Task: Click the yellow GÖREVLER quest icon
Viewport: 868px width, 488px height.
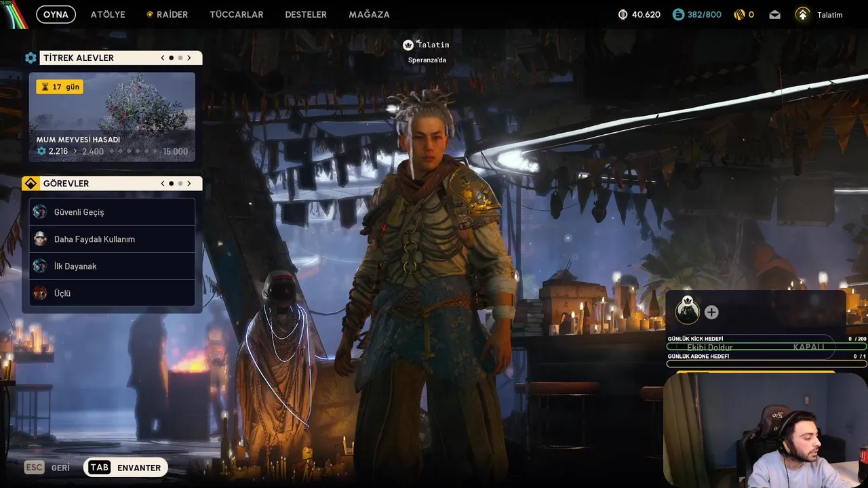Action: pos(31,184)
